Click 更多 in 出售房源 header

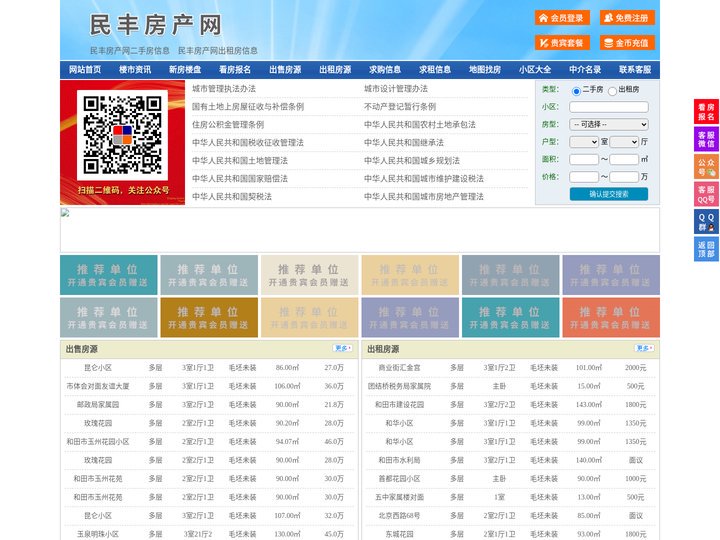pos(343,349)
